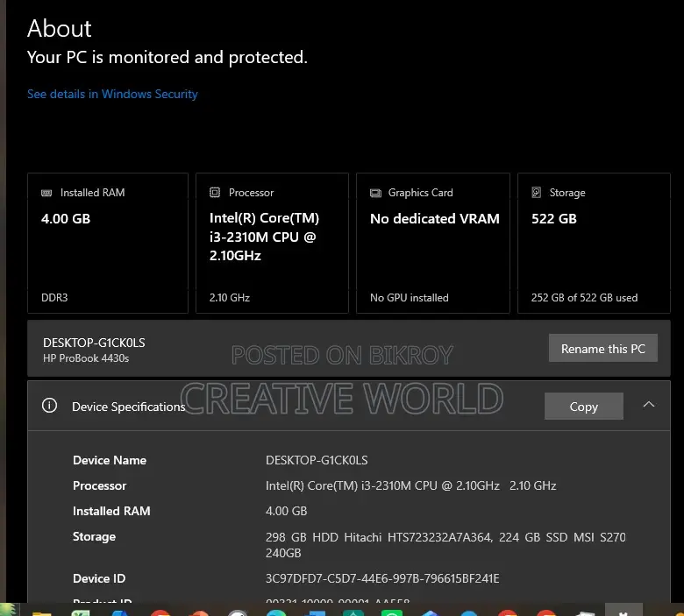The width and height of the screenshot is (684, 616).
Task: Collapse the Device Specifications section chevron
Action: pyautogui.click(x=649, y=405)
